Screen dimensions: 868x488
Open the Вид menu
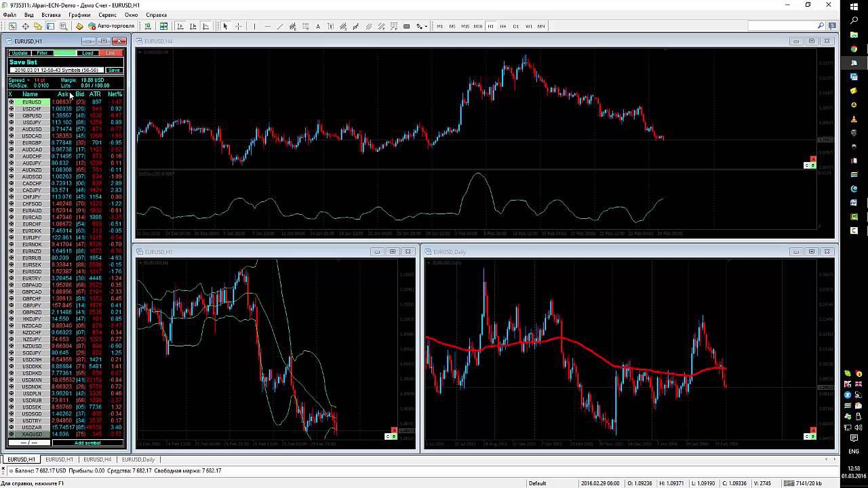[x=29, y=15]
